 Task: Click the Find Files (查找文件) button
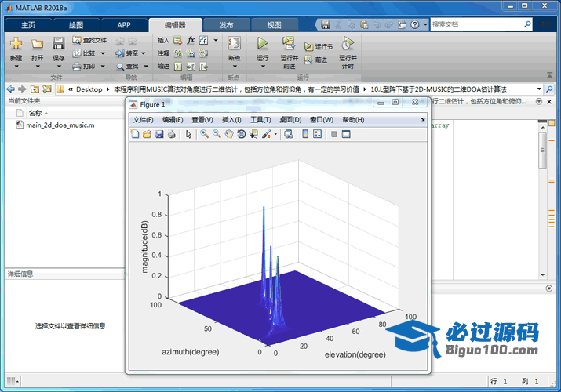click(89, 40)
